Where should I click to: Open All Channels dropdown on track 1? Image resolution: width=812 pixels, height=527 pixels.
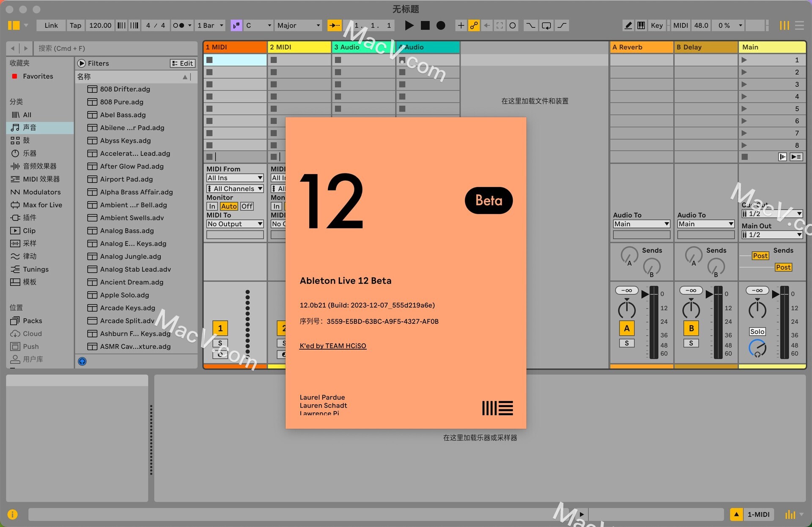235,189
